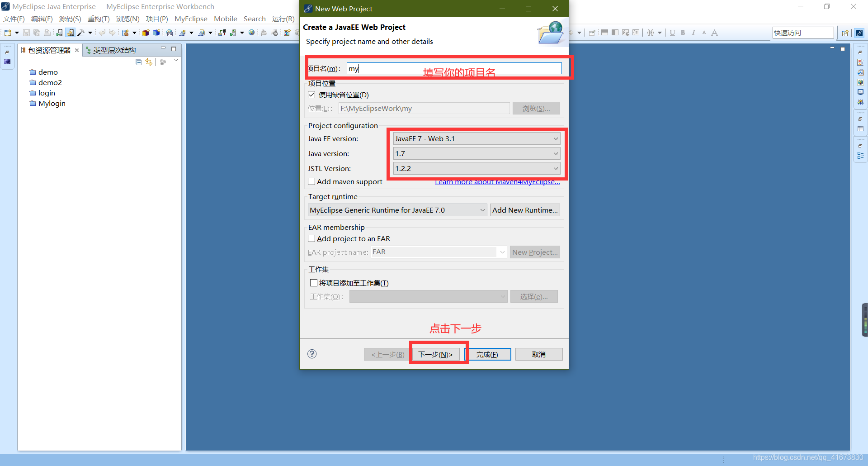
Task: Click the redo arrow icon
Action: 112,33
